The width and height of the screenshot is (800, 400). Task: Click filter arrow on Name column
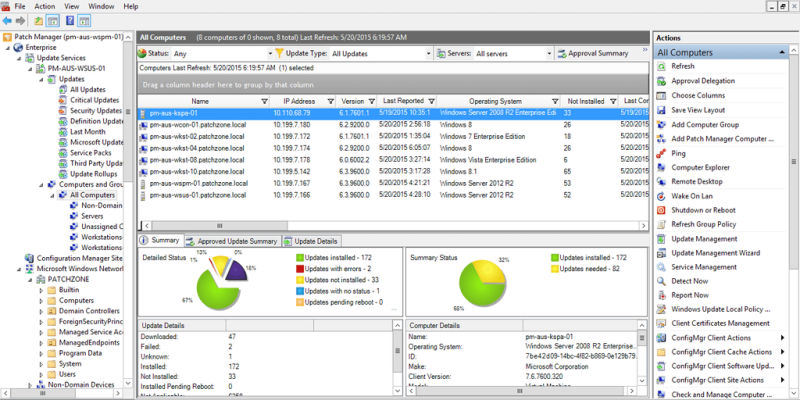264,101
